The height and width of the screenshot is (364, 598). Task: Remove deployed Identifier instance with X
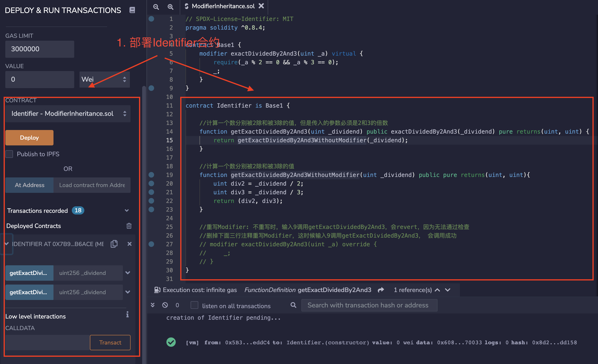(130, 244)
